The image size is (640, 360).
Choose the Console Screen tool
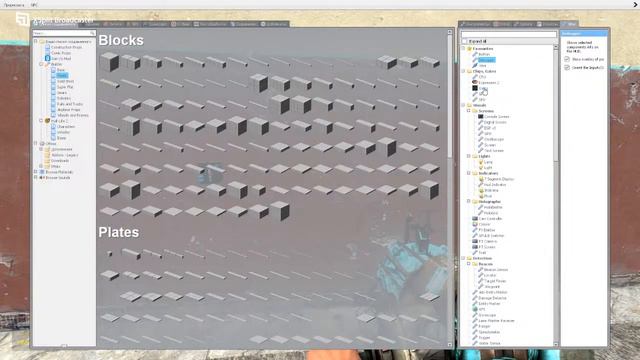coord(496,117)
